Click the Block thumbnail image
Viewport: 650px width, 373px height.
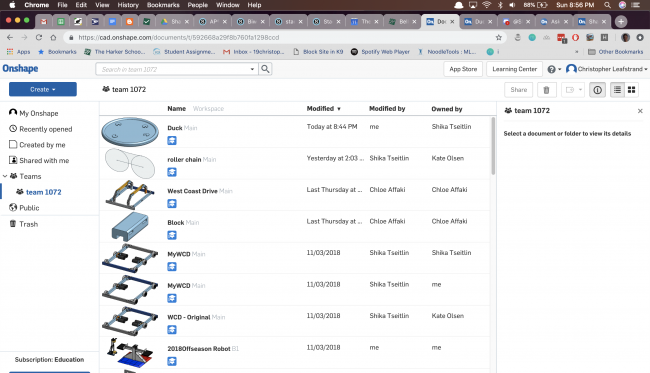[x=130, y=226]
